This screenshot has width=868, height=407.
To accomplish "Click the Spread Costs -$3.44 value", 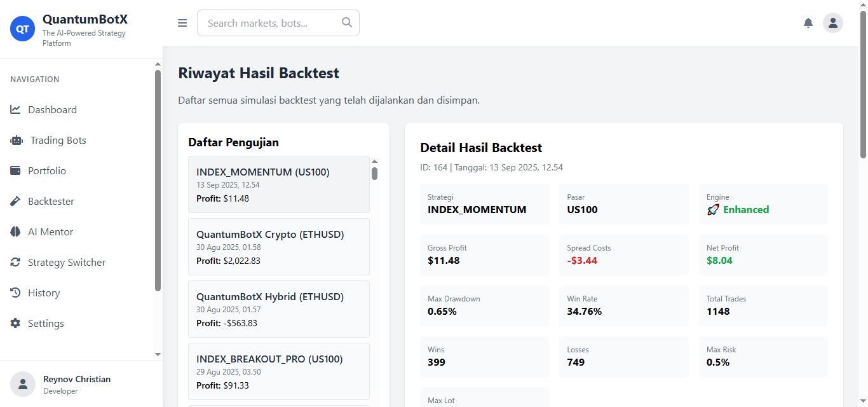I will click(582, 261).
